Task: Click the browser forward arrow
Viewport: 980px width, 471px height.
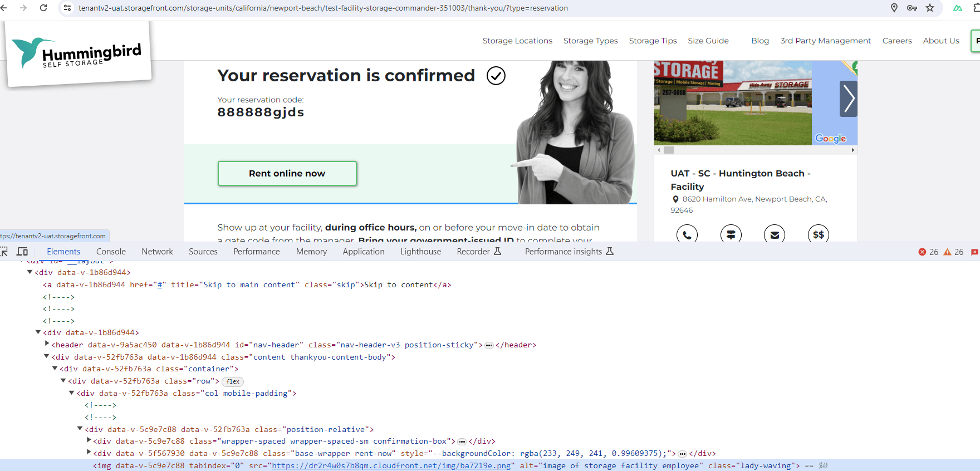Action: click(x=23, y=8)
